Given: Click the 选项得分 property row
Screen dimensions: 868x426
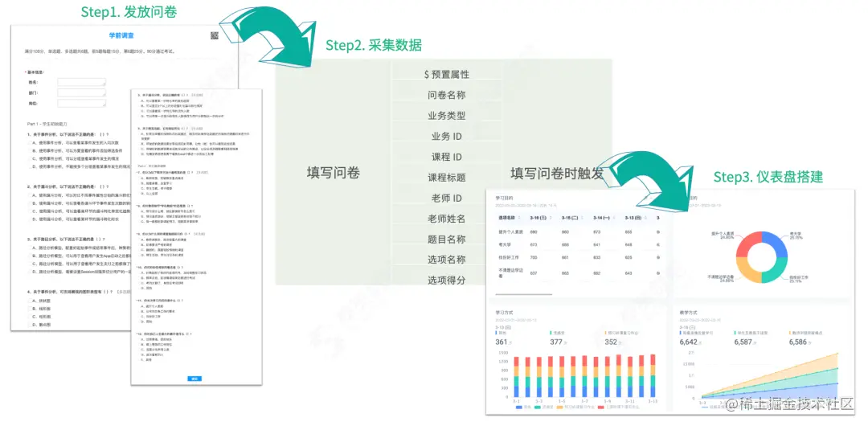Looking at the screenshot, I should click(447, 280).
